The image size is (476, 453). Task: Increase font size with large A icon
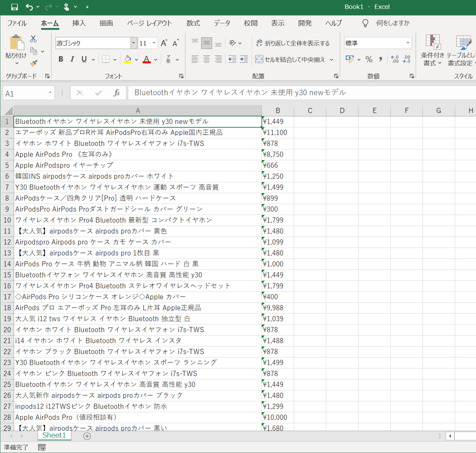164,43
